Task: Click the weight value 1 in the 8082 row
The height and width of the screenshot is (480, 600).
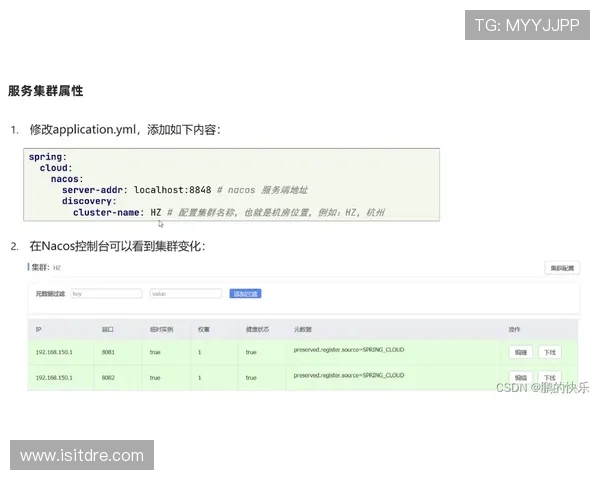Action: [199, 377]
